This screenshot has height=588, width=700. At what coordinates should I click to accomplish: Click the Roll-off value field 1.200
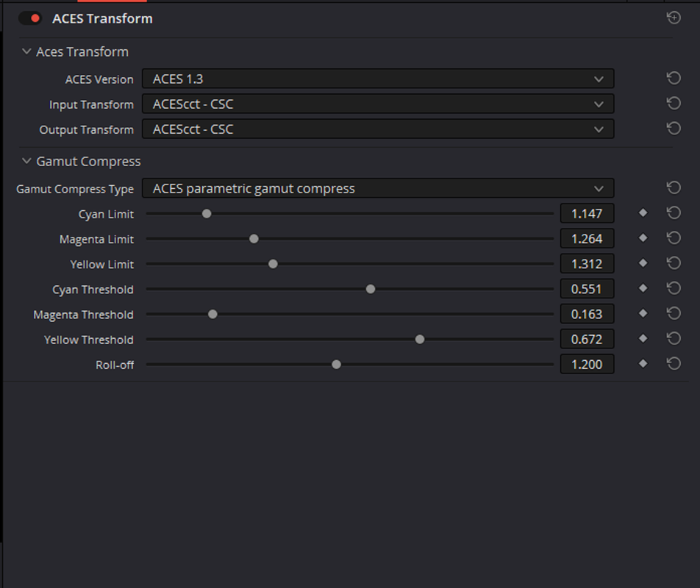(587, 365)
